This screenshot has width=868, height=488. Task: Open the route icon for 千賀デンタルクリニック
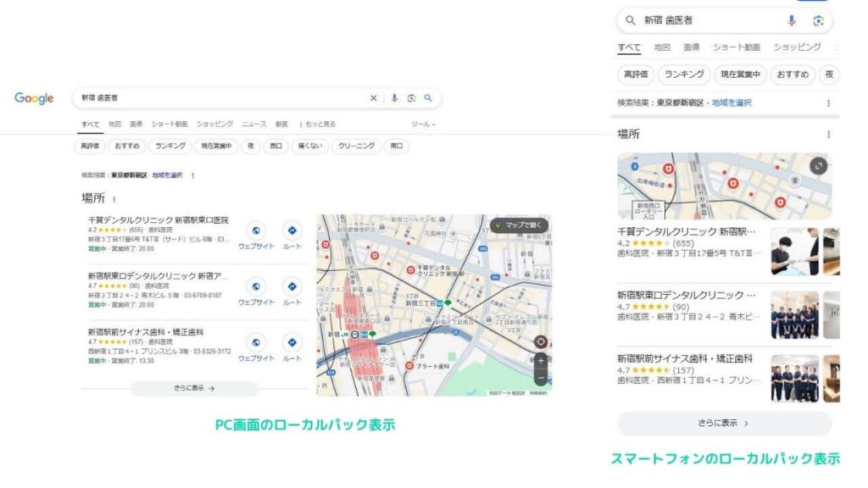click(292, 230)
